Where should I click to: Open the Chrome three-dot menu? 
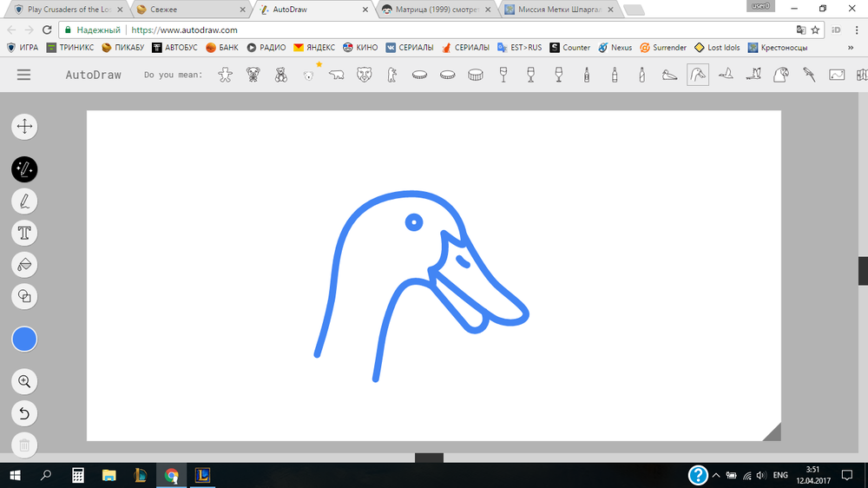pos(857,30)
